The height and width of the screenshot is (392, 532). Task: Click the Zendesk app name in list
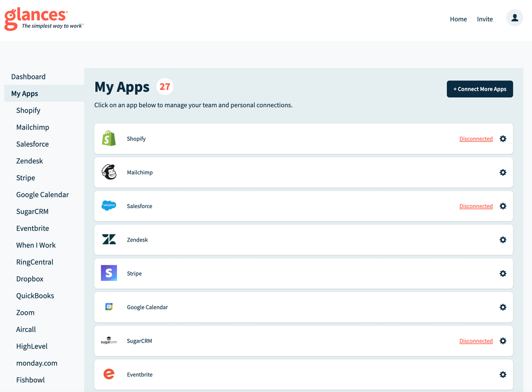(137, 240)
